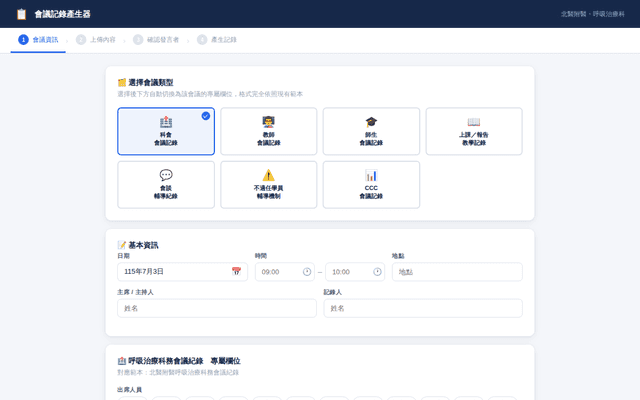Open the calendar picker icon in date field
640x400 pixels.
[x=236, y=271]
